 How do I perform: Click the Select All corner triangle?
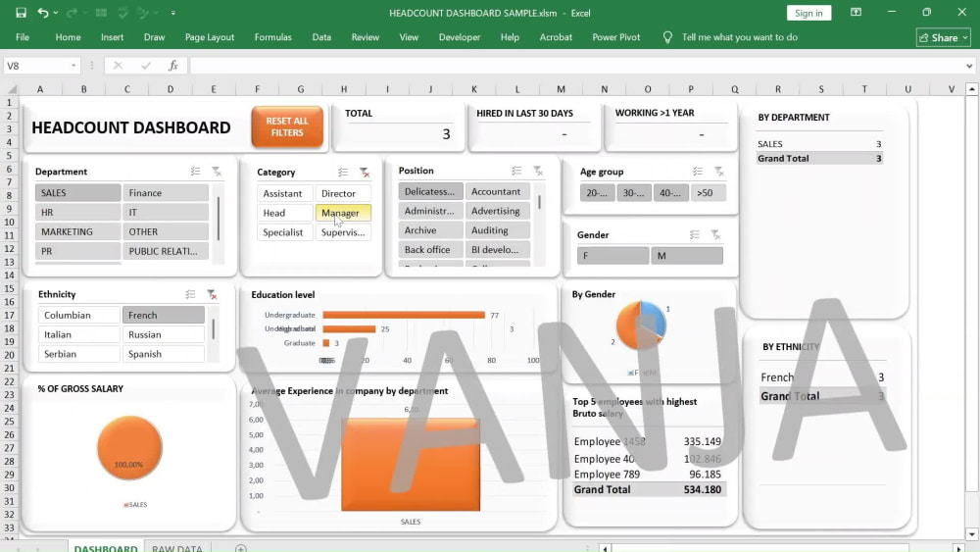click(x=11, y=89)
